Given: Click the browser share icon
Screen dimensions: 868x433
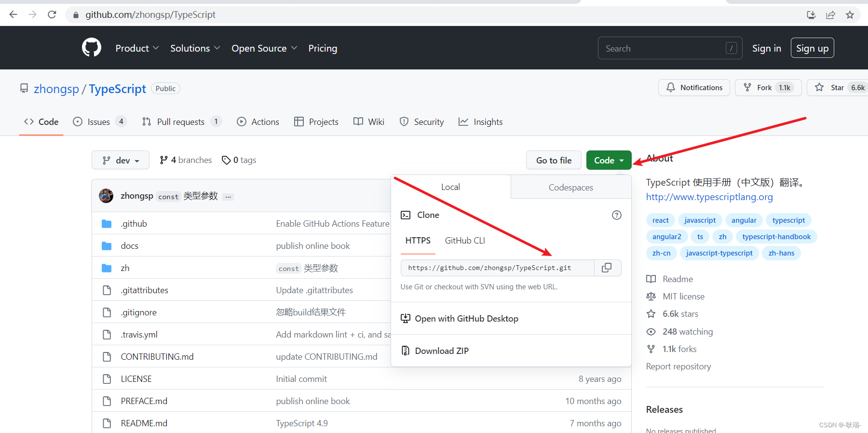Looking at the screenshot, I should coord(830,15).
